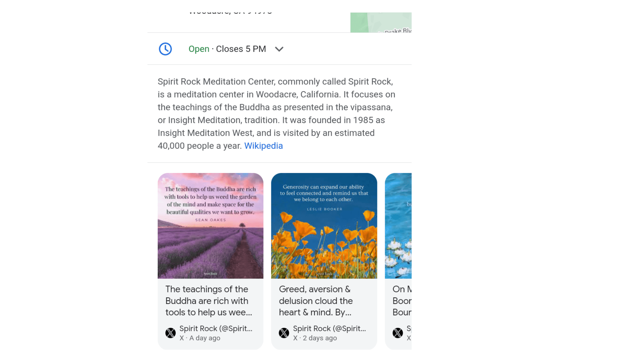Click the Spirit Rock description paragraph
The height and width of the screenshot is (362, 644).
[x=277, y=114]
